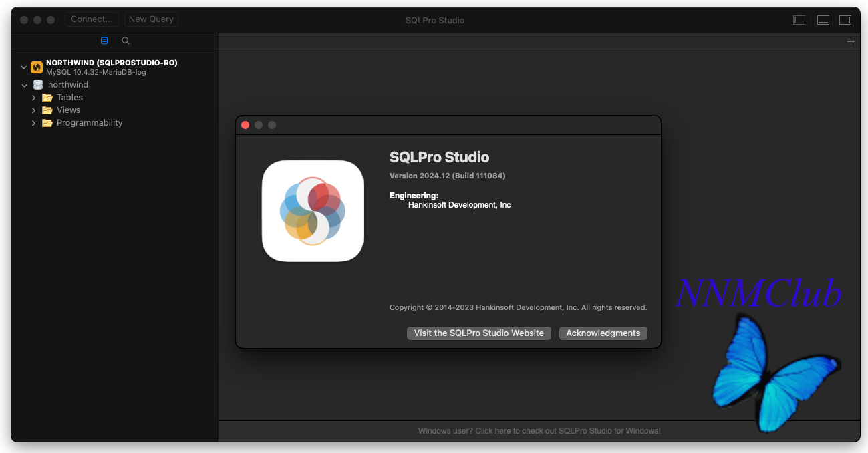Expand the Tables folder
The image size is (868, 453).
(x=33, y=98)
